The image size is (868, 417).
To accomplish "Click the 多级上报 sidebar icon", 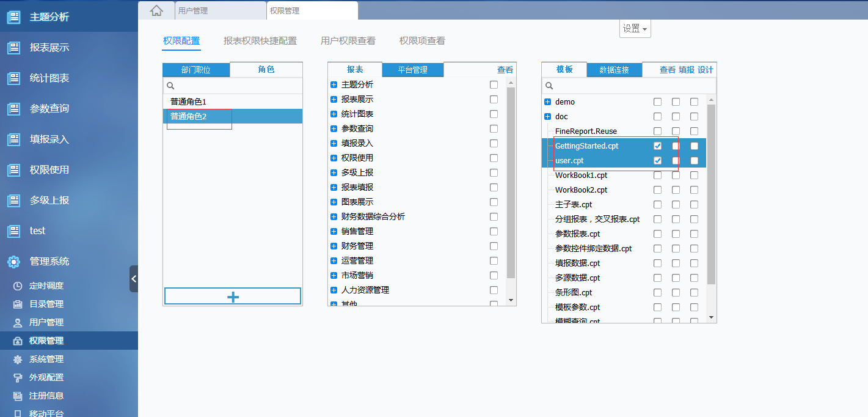I will [x=13, y=201].
